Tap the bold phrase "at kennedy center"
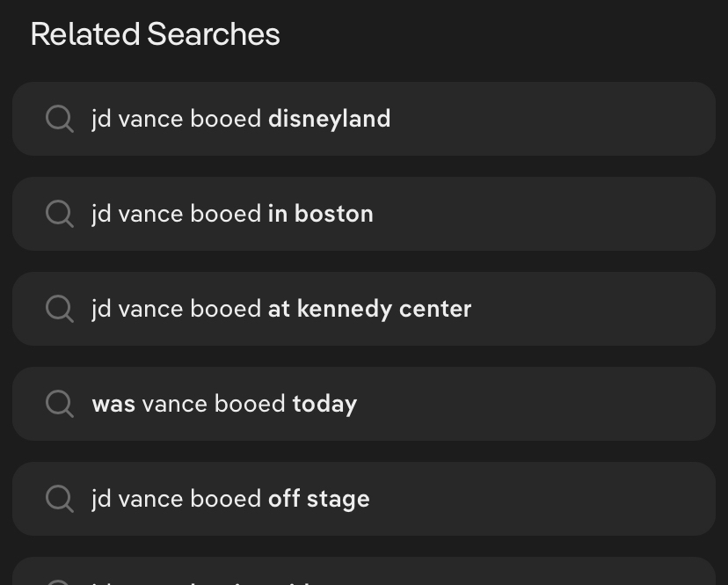This screenshot has height=585, width=728. (369, 309)
